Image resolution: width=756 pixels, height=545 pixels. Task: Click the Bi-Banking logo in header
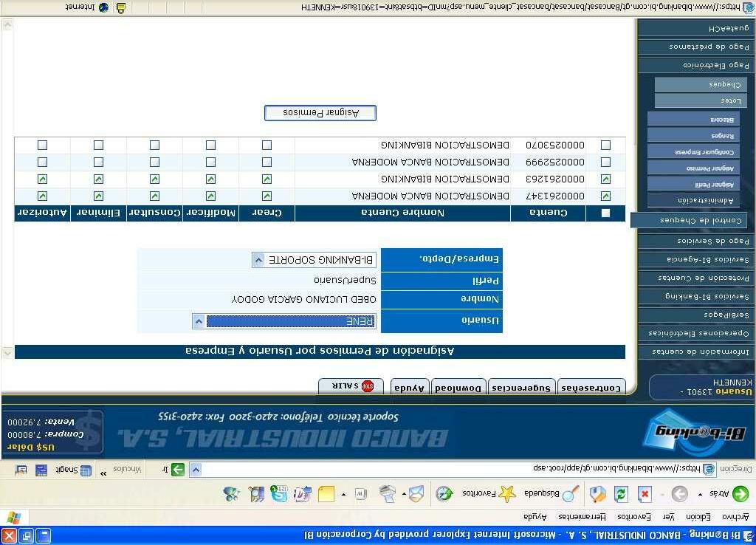click(694, 433)
